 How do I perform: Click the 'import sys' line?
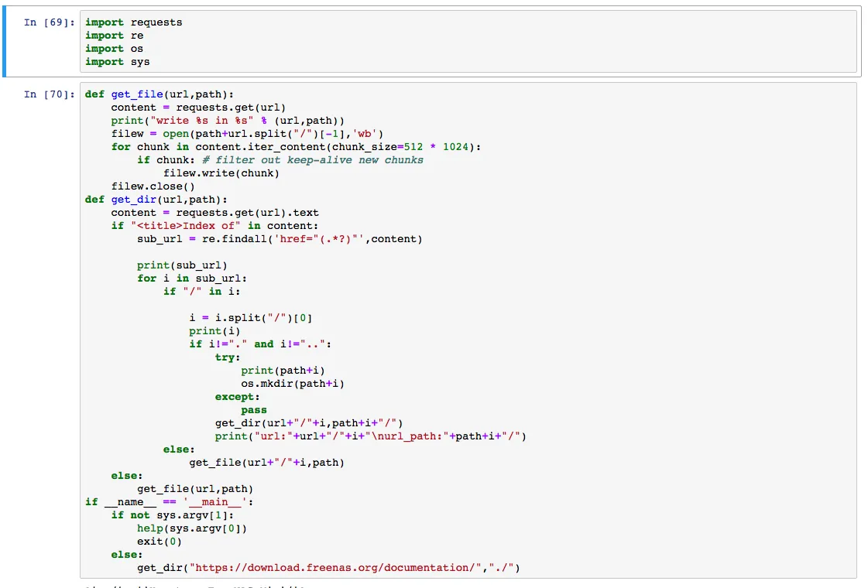tap(118, 62)
